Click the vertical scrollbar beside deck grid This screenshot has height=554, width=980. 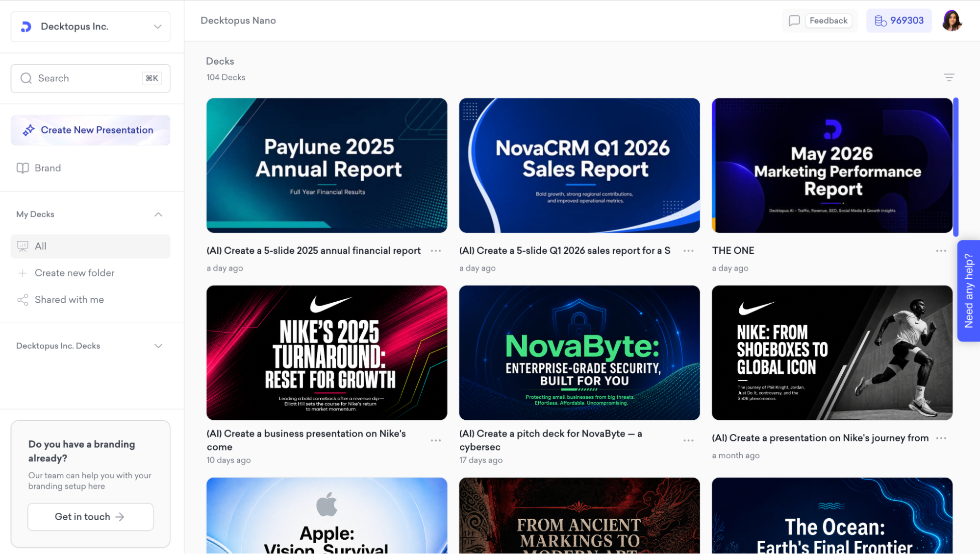click(x=955, y=167)
